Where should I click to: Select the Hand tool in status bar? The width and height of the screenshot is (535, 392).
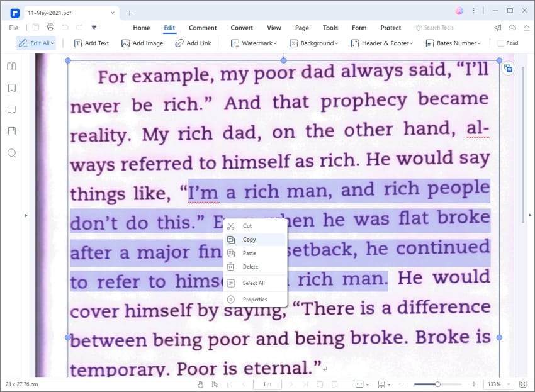click(x=200, y=384)
